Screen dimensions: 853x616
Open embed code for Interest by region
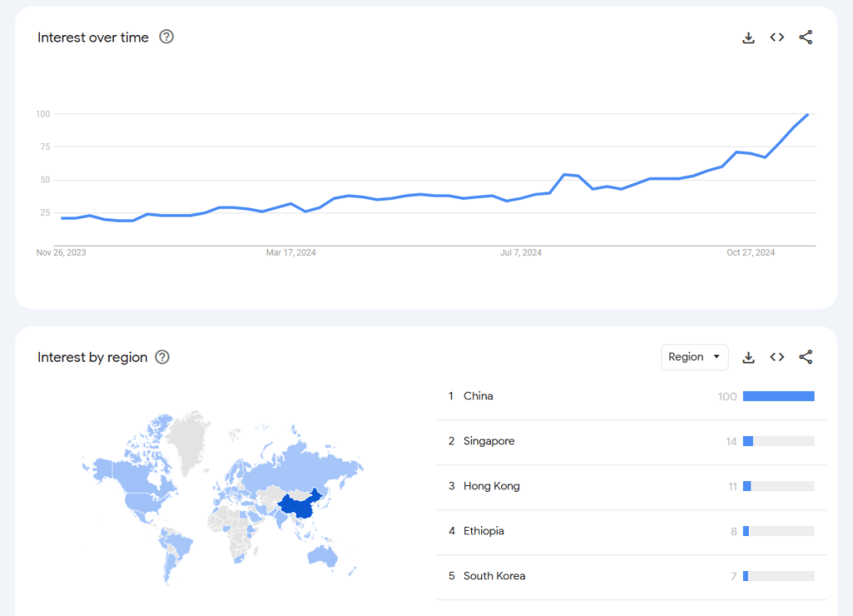coord(777,358)
